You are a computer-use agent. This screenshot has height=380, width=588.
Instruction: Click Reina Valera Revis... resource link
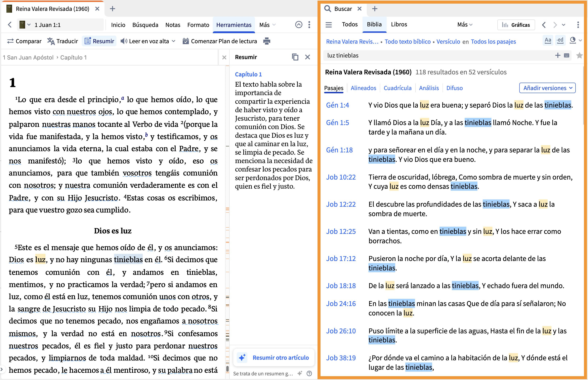click(x=352, y=41)
